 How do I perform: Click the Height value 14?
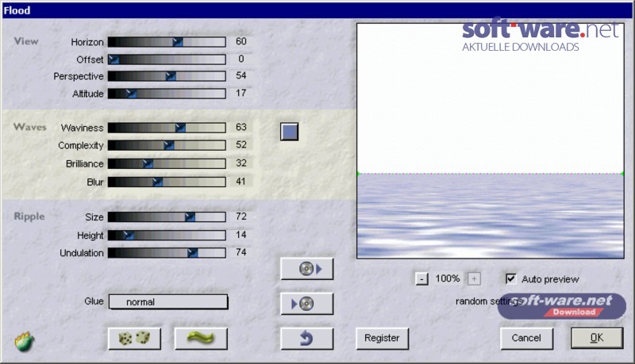click(241, 235)
